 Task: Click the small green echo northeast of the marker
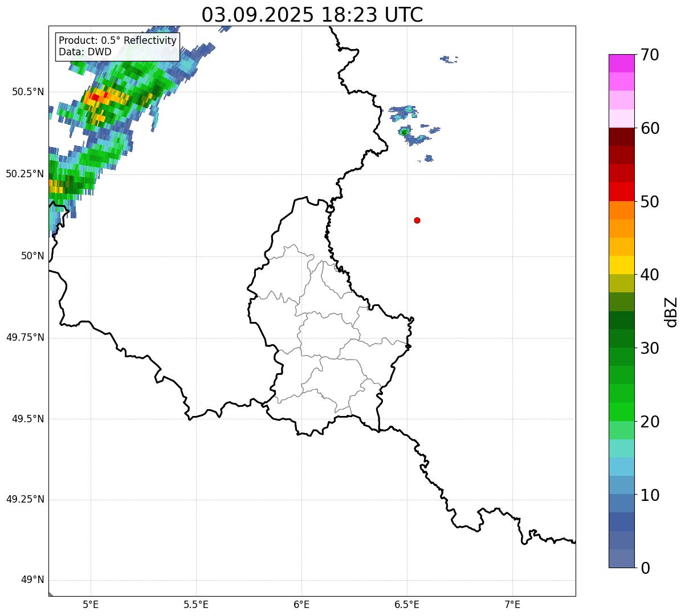click(x=404, y=132)
